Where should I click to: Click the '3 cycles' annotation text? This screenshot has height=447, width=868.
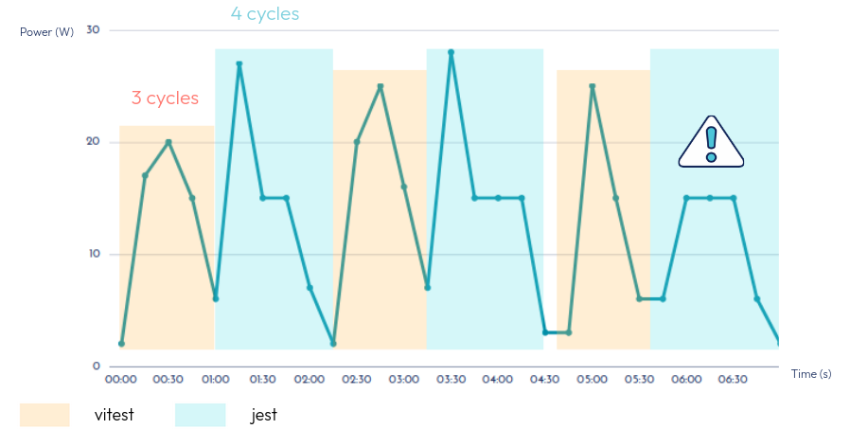tap(165, 98)
